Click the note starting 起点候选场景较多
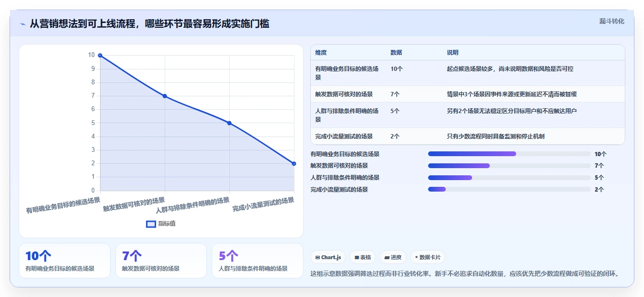The height and width of the screenshot is (297, 644). coord(510,69)
